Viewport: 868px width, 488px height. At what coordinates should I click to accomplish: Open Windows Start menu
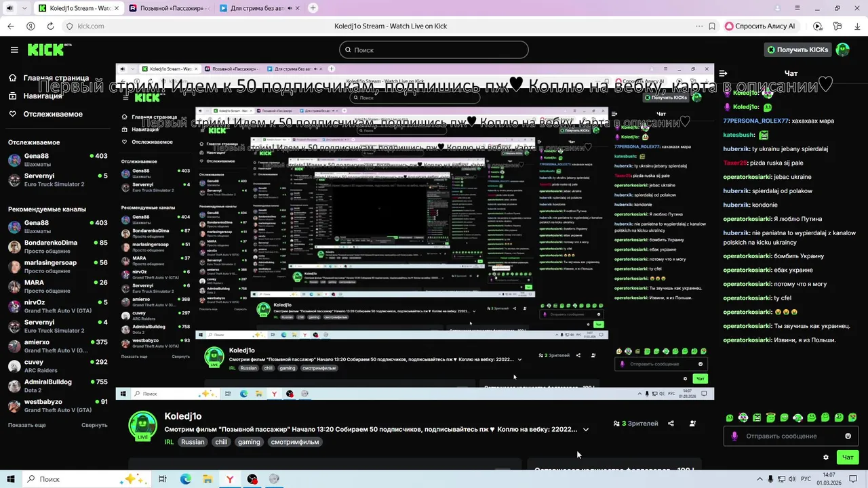10,479
